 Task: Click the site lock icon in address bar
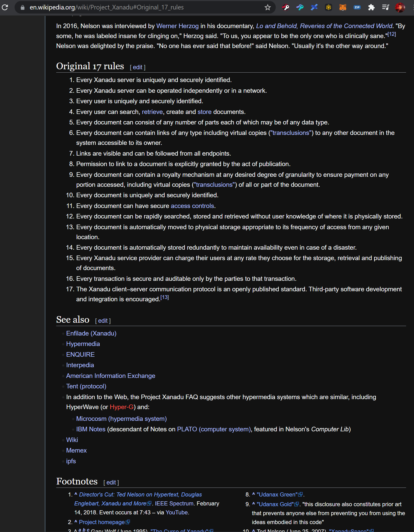[x=22, y=7]
